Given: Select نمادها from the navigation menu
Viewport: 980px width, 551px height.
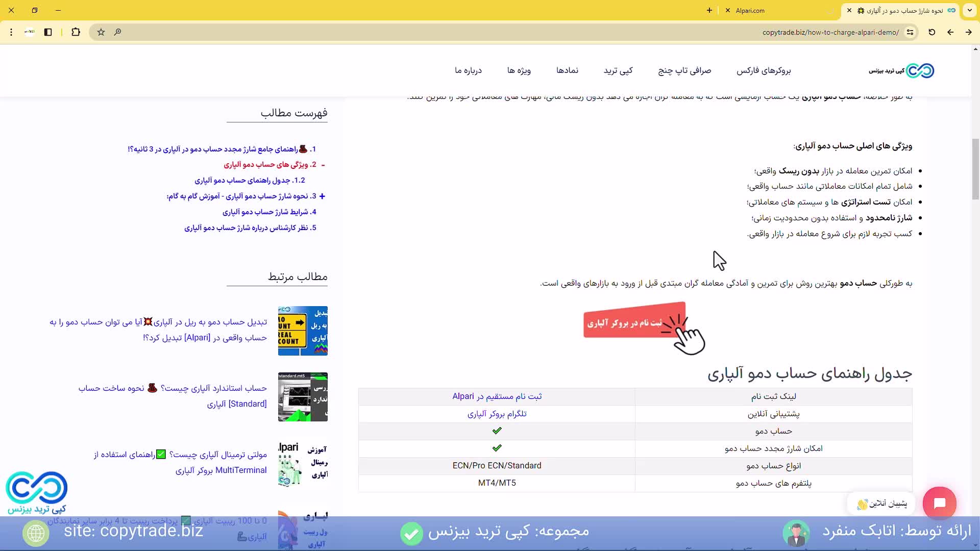Looking at the screenshot, I should 568,70.
